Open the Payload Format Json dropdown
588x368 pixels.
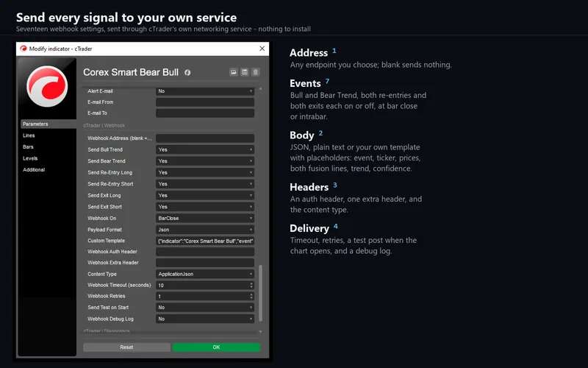(x=205, y=230)
